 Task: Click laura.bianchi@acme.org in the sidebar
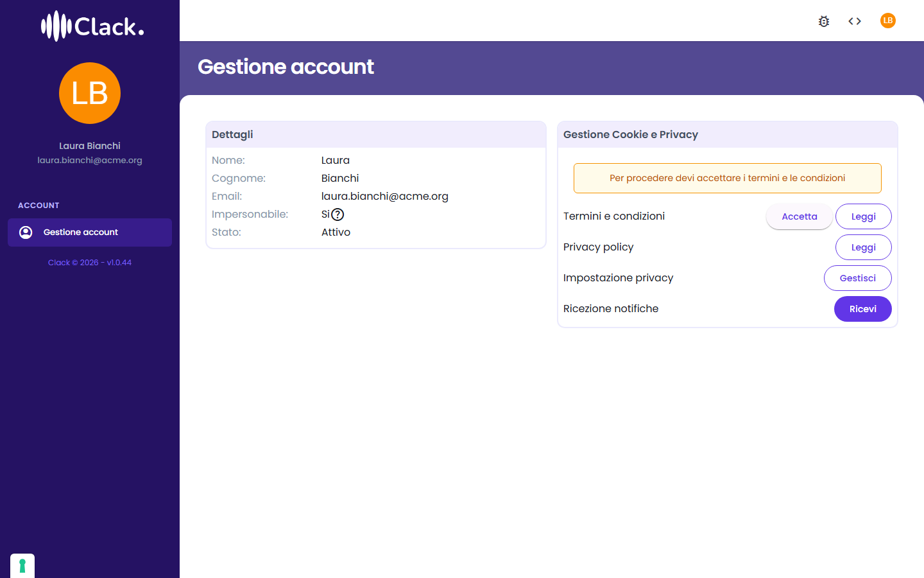click(x=90, y=161)
